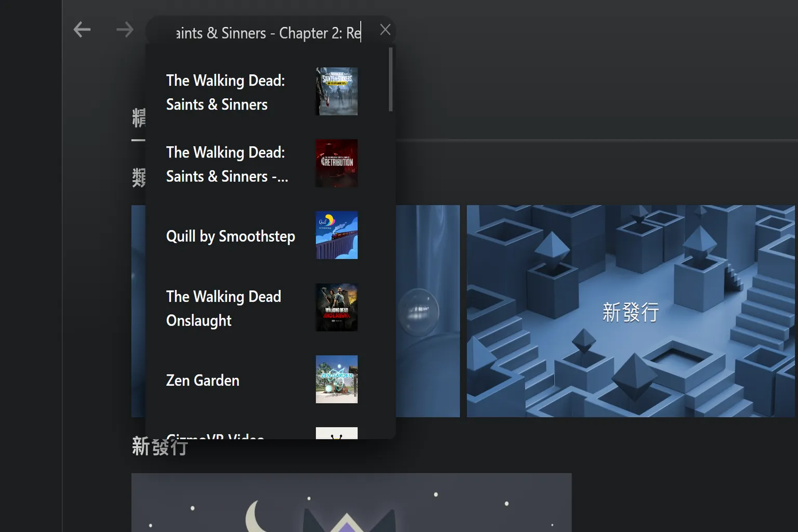Go forward using the right arrow
Viewport: 798px width, 532px height.
point(125,30)
